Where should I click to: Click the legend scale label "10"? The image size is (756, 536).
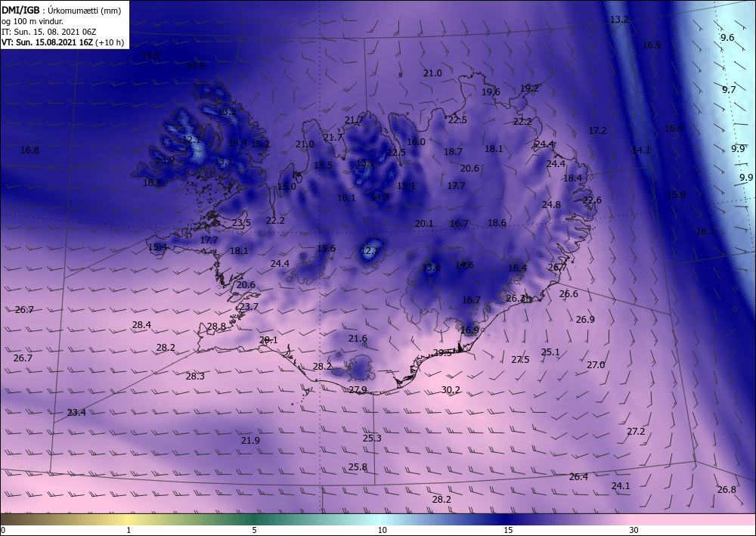coord(382,530)
